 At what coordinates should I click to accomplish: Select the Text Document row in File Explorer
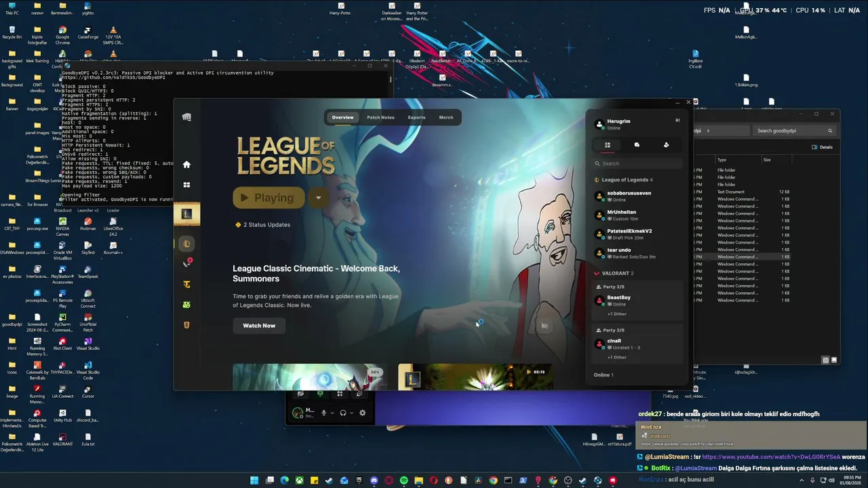click(x=743, y=192)
